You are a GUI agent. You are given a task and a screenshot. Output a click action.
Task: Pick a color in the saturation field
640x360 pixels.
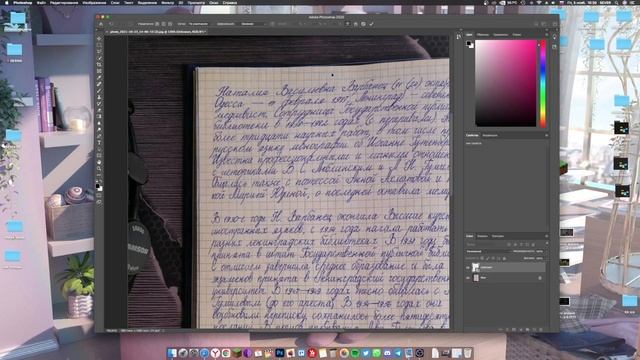[506, 83]
